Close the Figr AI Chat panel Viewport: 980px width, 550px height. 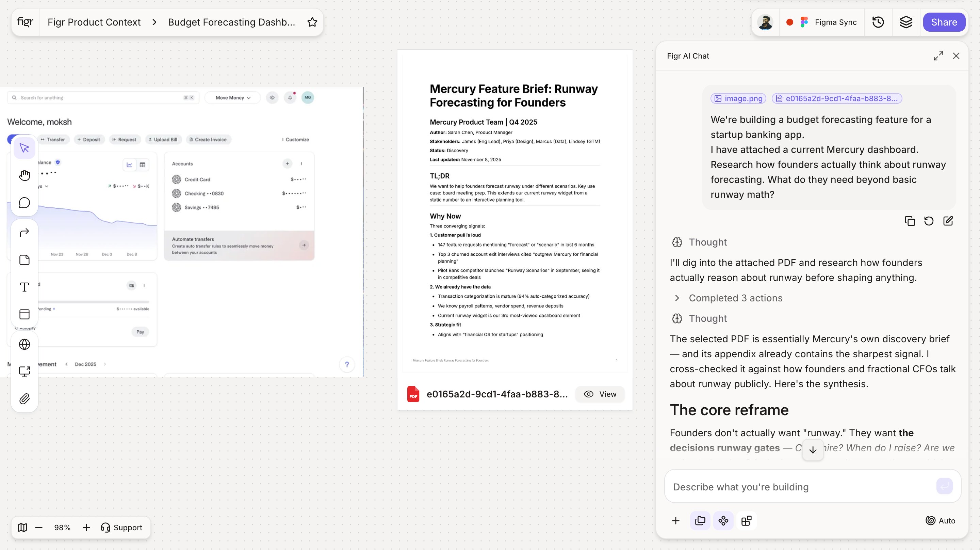click(x=956, y=56)
